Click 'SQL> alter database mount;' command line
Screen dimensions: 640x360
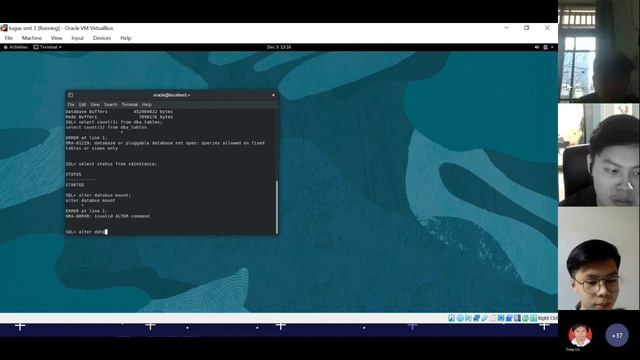(98, 195)
